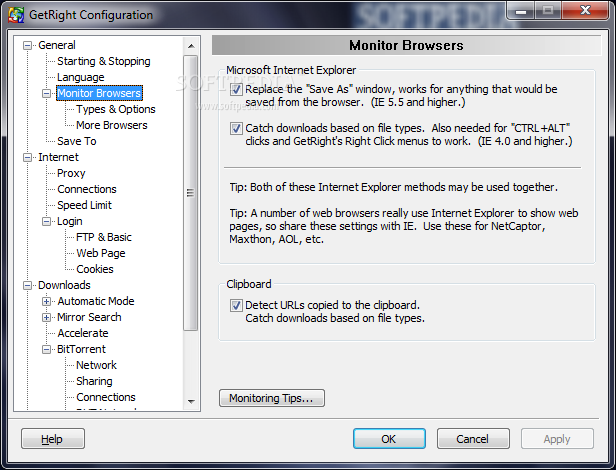Click the tree scrollbar down arrow
This screenshot has width=616, height=470.
pos(191,402)
